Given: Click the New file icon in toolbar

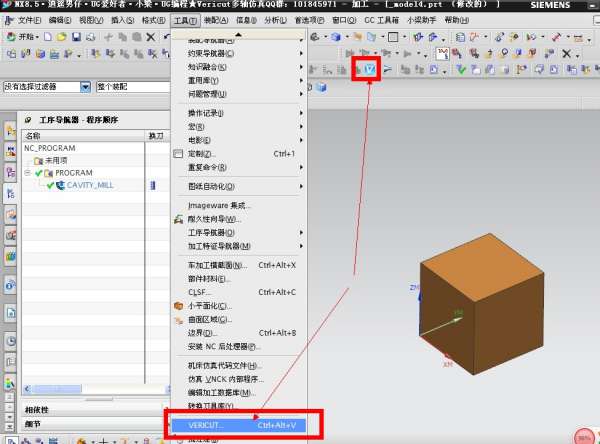Looking at the screenshot, I should pos(48,37).
